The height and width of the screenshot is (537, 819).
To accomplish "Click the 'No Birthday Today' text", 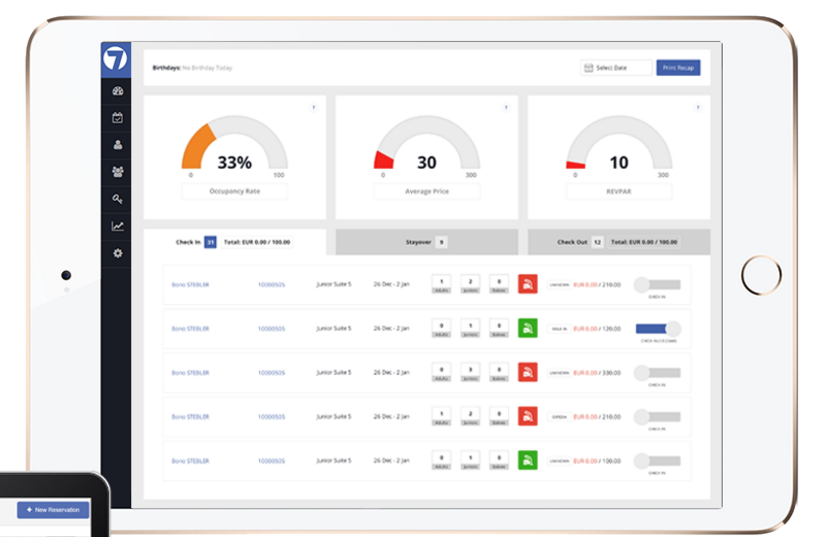I will [207, 68].
